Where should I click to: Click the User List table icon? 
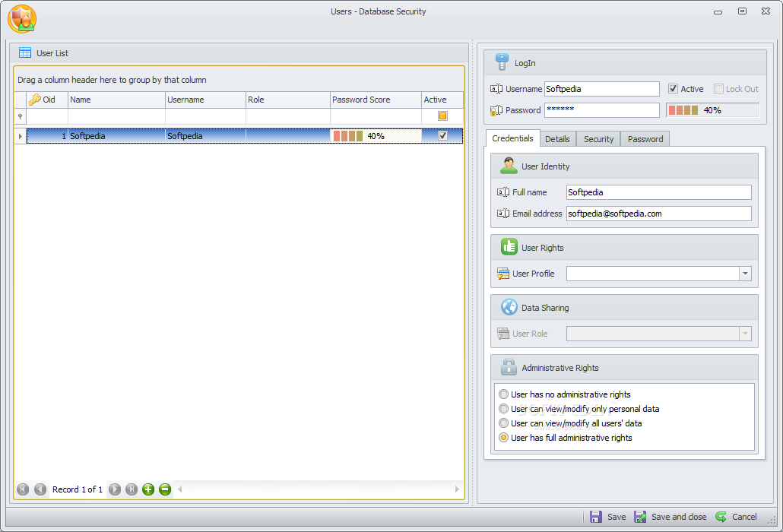point(25,53)
